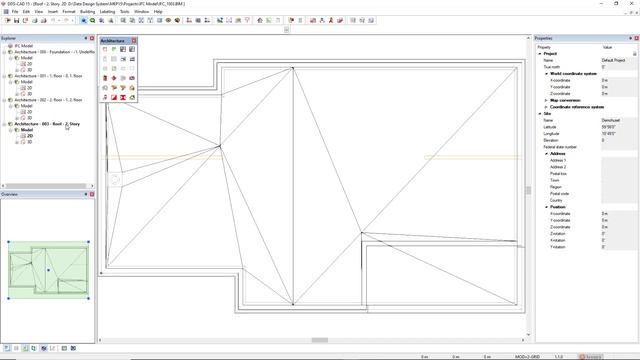Image resolution: width=640 pixels, height=360 pixels.
Task: Click the Save floppy disk toolbar icon
Action: [x=16, y=20]
